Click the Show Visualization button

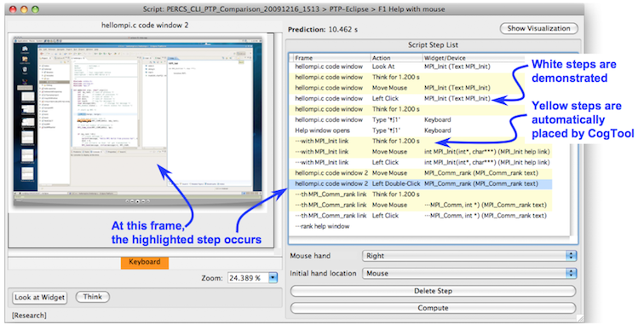click(x=538, y=28)
